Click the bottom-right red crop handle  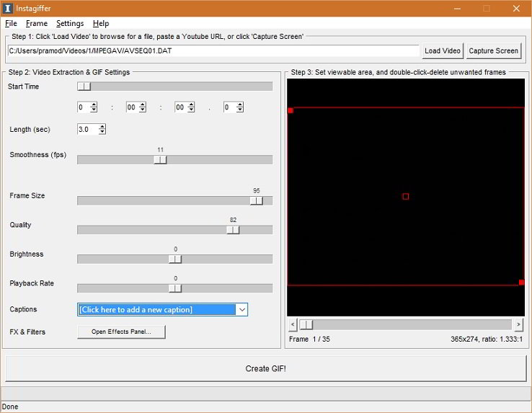521,283
